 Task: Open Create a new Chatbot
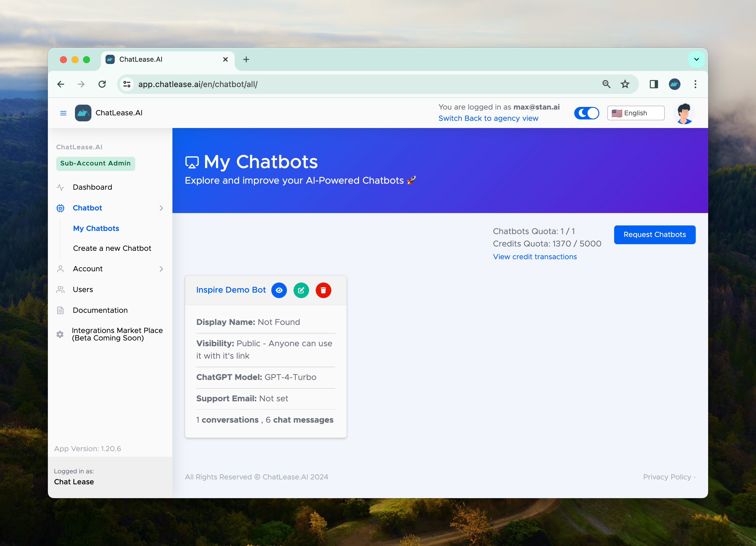click(x=112, y=248)
